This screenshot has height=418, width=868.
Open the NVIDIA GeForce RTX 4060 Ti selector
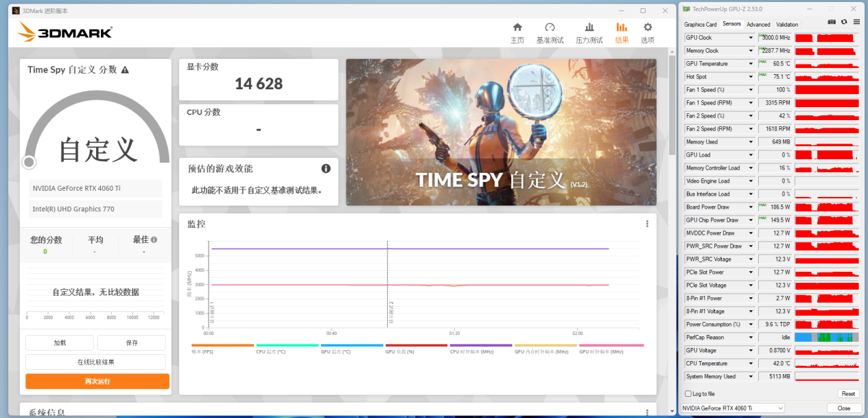(x=731, y=408)
